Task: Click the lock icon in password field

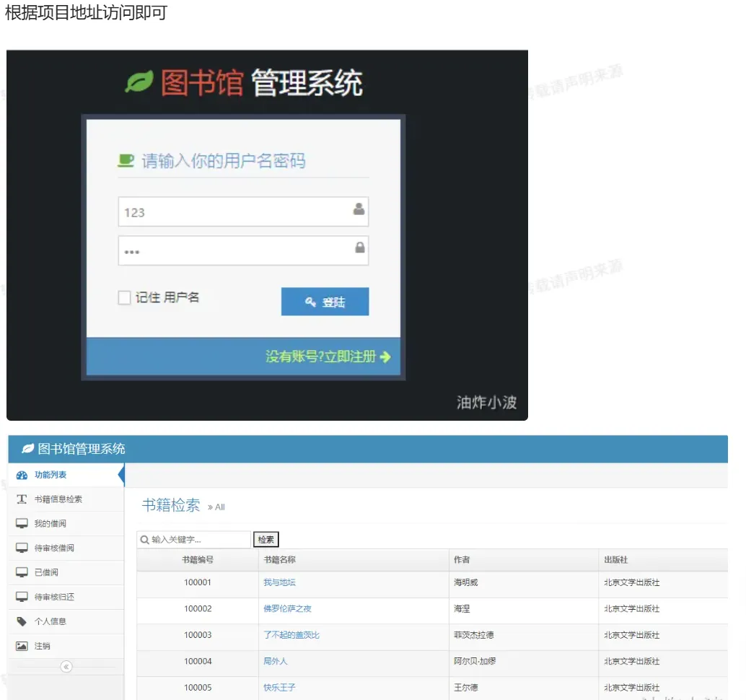Action: (x=360, y=247)
